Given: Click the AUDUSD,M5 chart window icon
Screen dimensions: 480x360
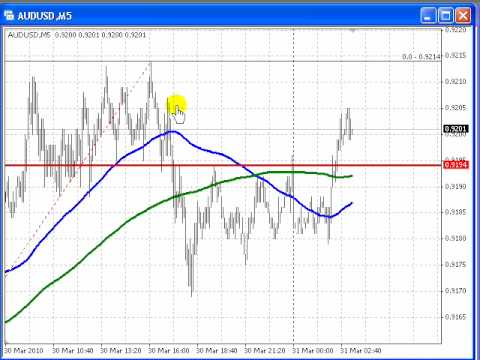Looking at the screenshot, I should tap(9, 15).
